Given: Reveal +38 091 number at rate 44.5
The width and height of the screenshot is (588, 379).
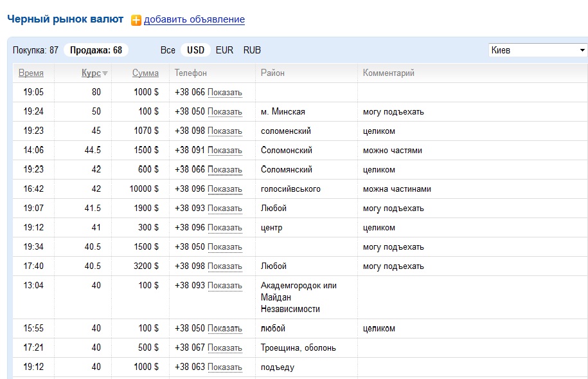Looking at the screenshot, I should click(x=225, y=151).
